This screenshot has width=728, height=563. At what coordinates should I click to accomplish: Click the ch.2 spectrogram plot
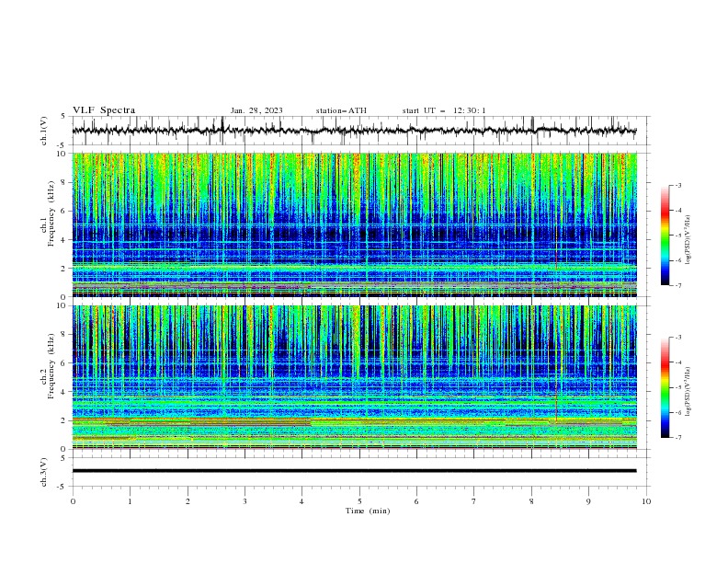click(354, 377)
